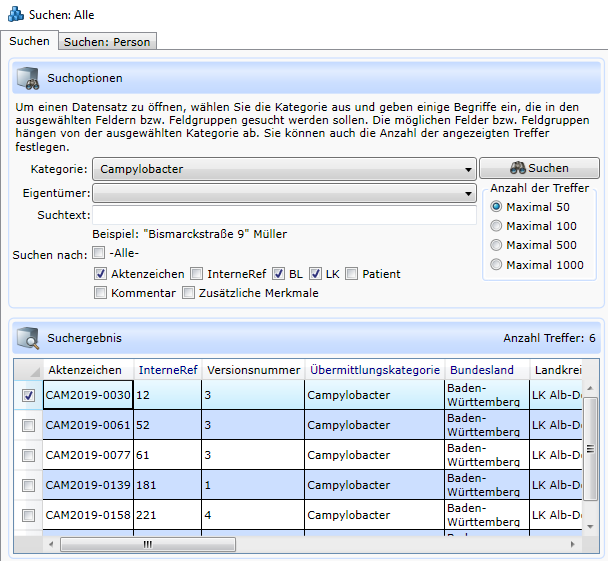Switch to the 'Suchen: Person' tab

(x=107, y=42)
